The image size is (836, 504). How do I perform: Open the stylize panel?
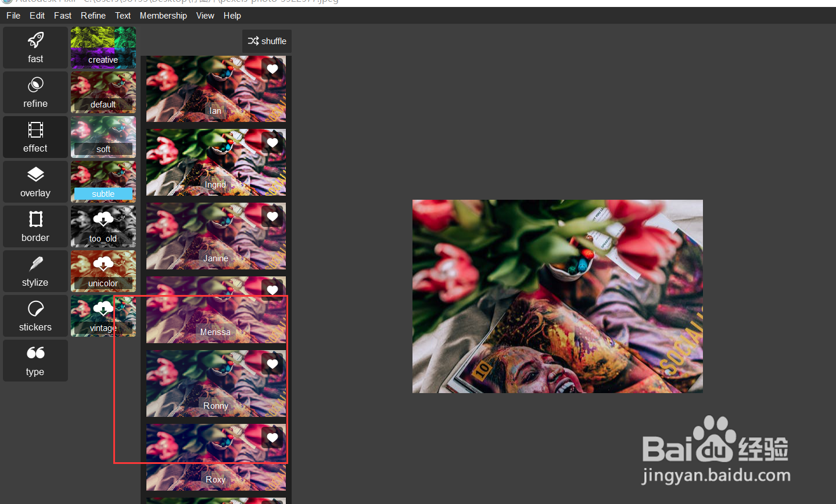35,271
